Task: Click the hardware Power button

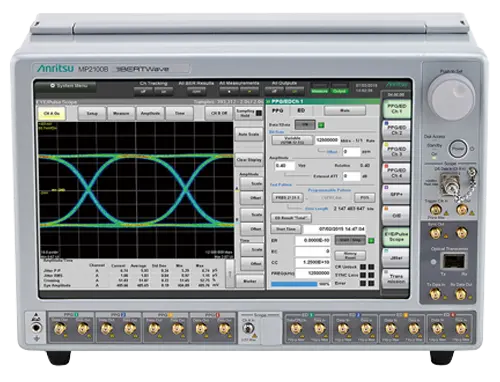Action: pyautogui.click(x=458, y=149)
